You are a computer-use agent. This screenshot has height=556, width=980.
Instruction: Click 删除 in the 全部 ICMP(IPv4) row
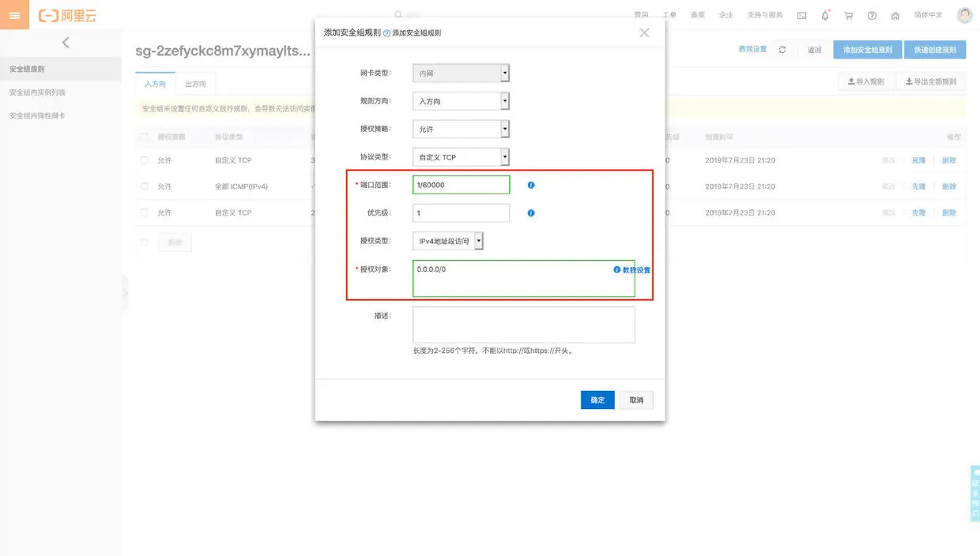949,186
